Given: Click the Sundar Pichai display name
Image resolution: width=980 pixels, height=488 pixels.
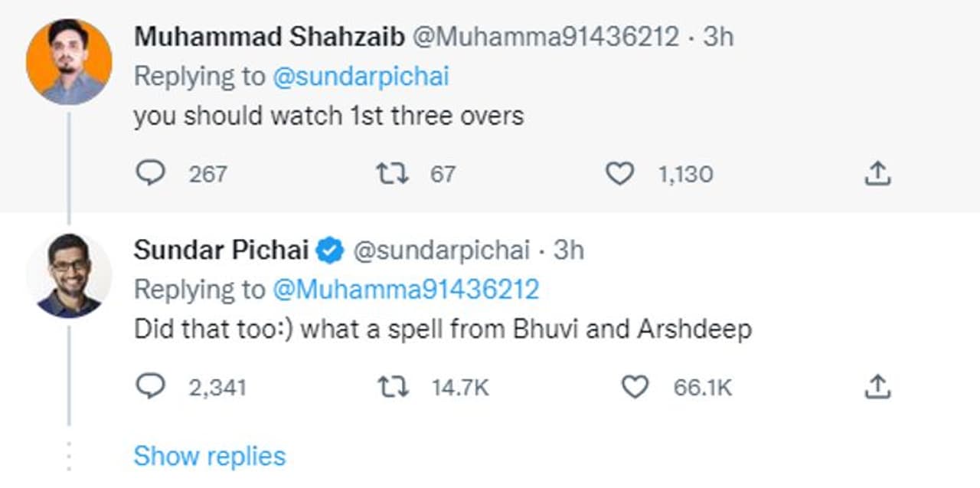Looking at the screenshot, I should (x=221, y=250).
